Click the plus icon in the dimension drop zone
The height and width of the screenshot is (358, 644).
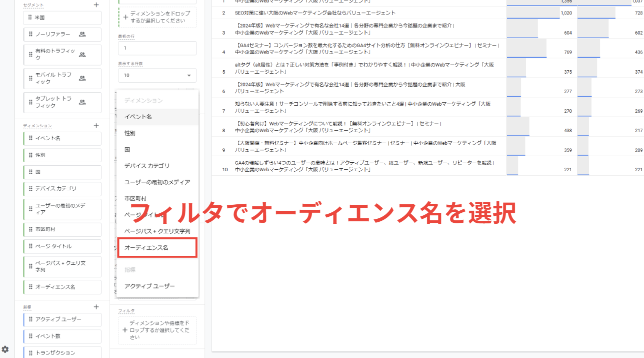[125, 18]
